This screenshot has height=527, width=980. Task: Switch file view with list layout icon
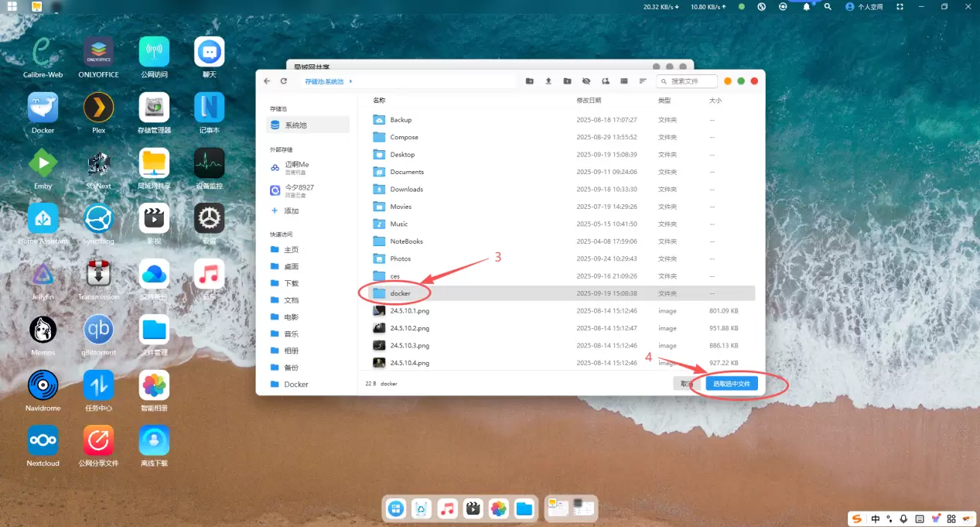pos(623,81)
